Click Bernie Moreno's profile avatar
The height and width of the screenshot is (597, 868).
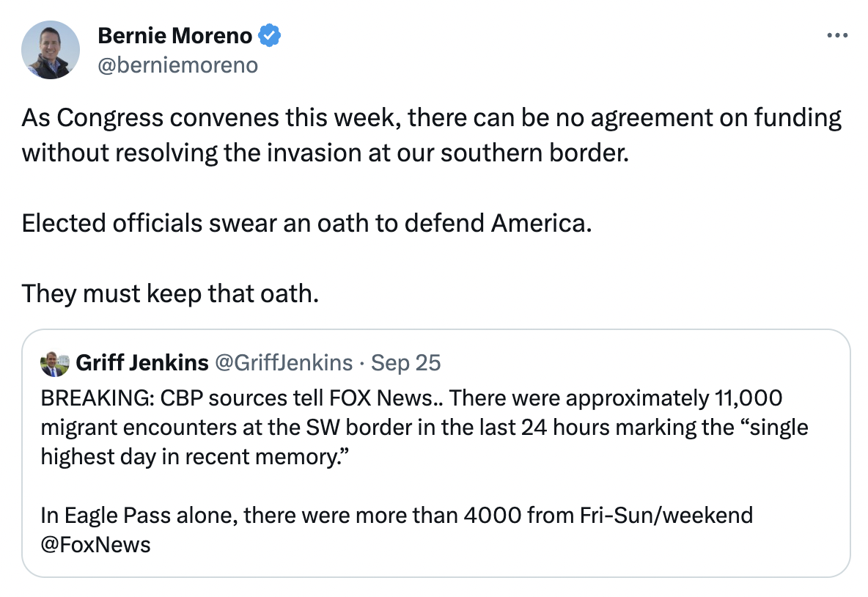tap(51, 50)
